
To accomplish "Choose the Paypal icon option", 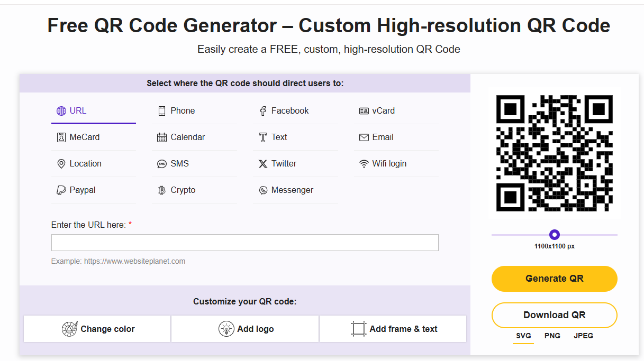I will [61, 190].
